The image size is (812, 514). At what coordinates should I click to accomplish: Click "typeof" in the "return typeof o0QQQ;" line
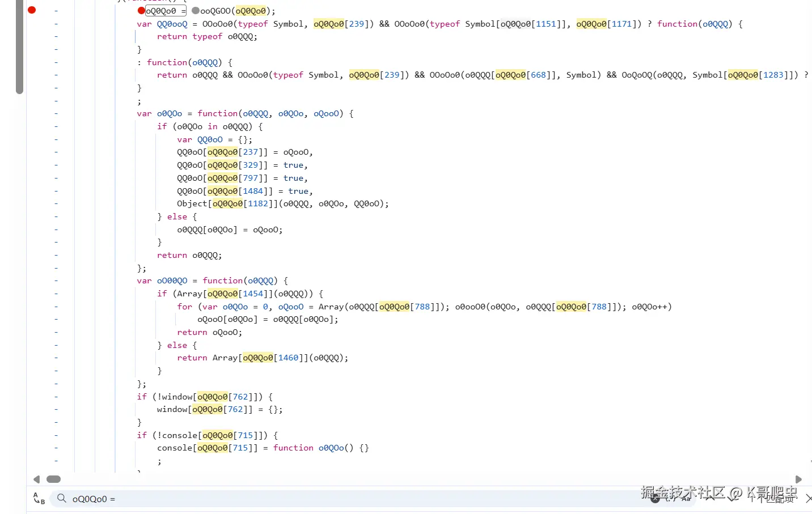pos(207,36)
